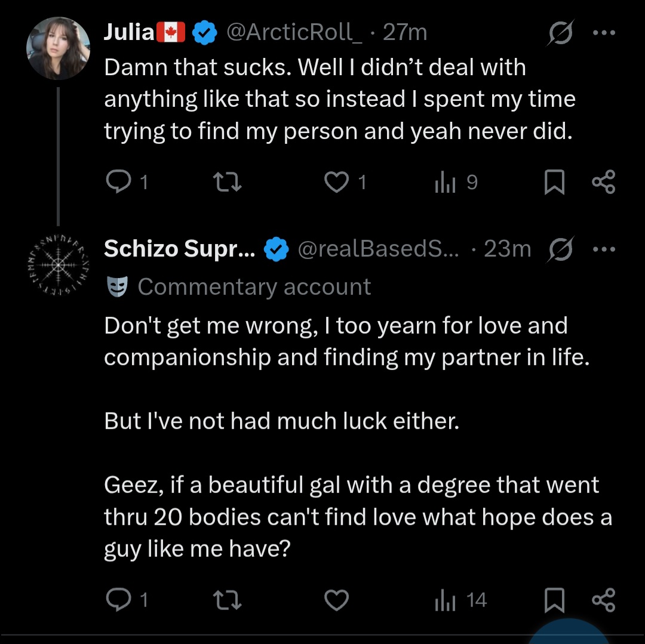Viewport: 645px width, 644px height.
Task: Open more options for Schizo tweet
Action: [603, 249]
